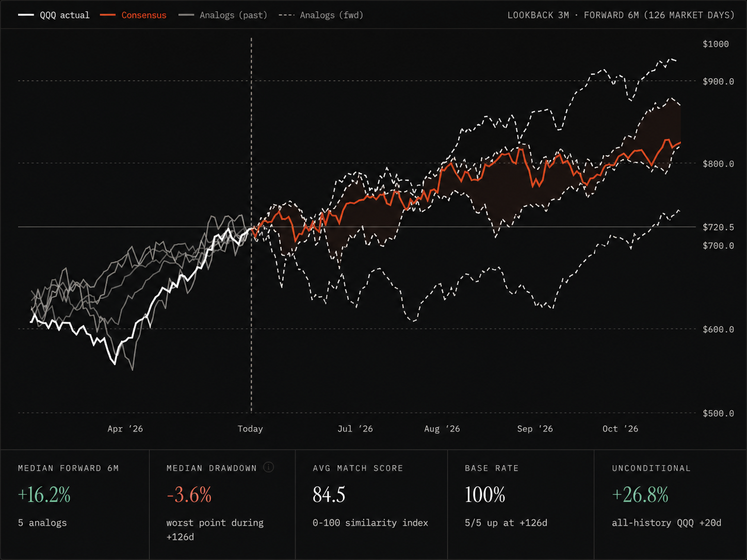Click the Aug '26 x-axis label

pyautogui.click(x=442, y=429)
